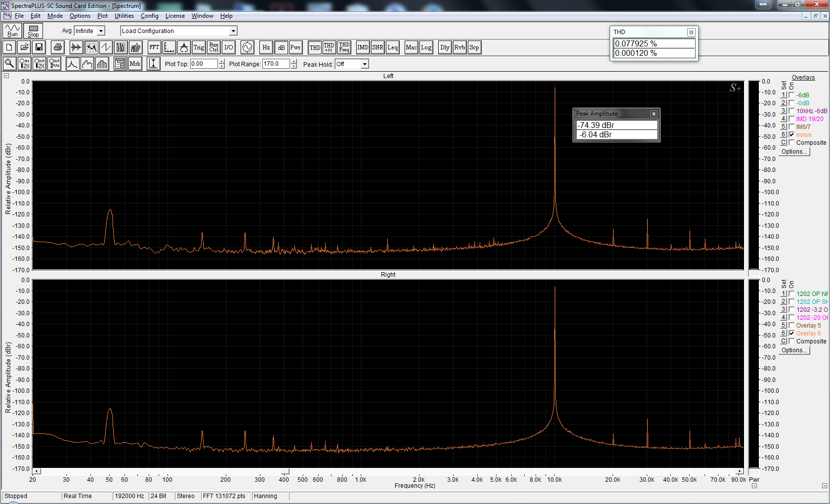Open the IMD utility
This screenshot has height=504, width=830.
point(363,47)
